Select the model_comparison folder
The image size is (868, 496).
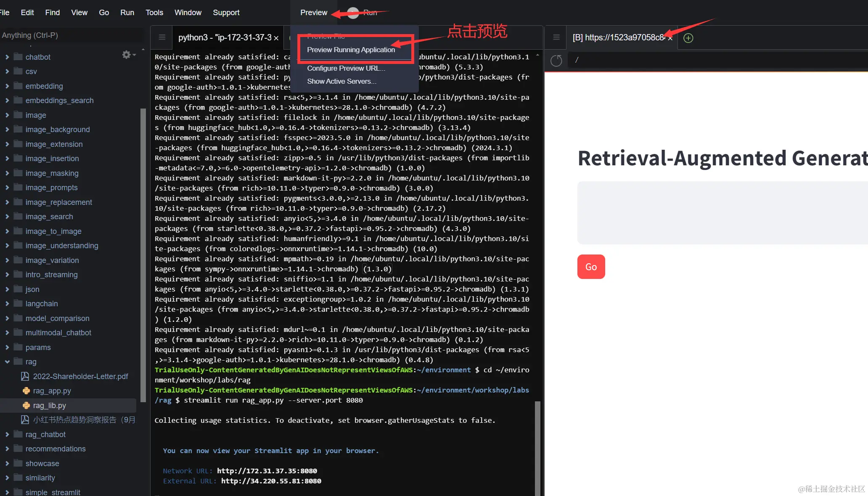pos(57,318)
